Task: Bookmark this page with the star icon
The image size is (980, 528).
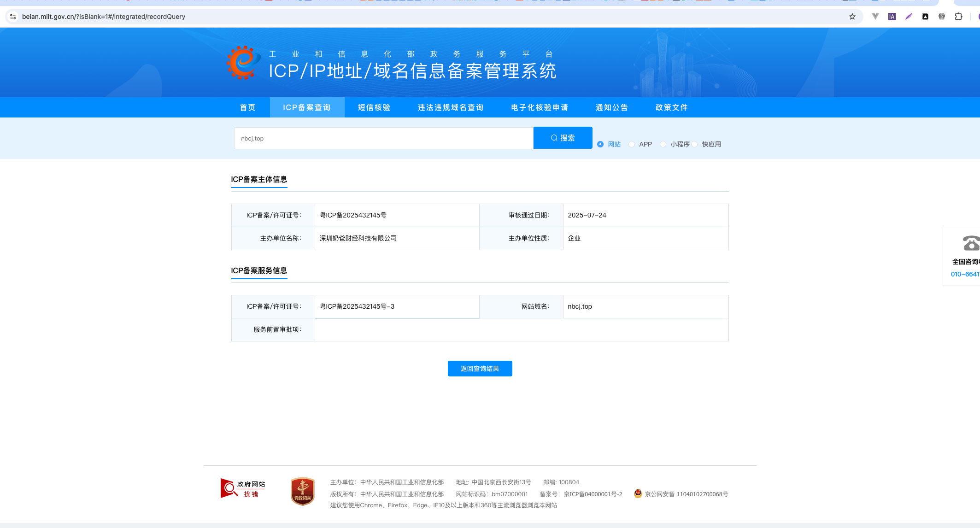Action: pyautogui.click(x=852, y=17)
